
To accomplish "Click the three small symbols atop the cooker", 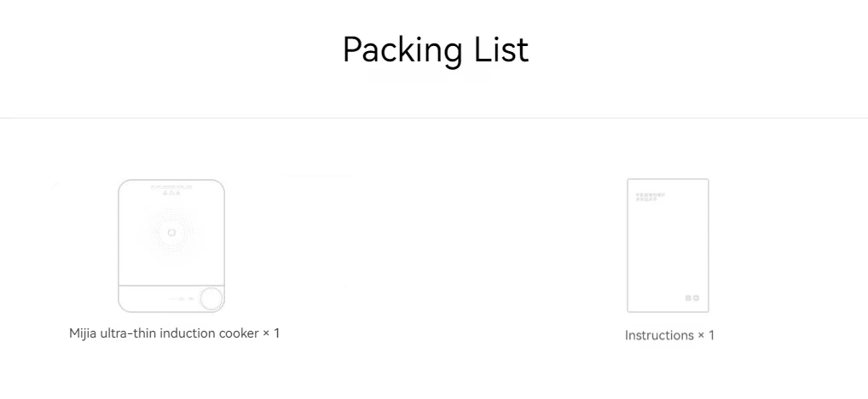I will [171, 194].
